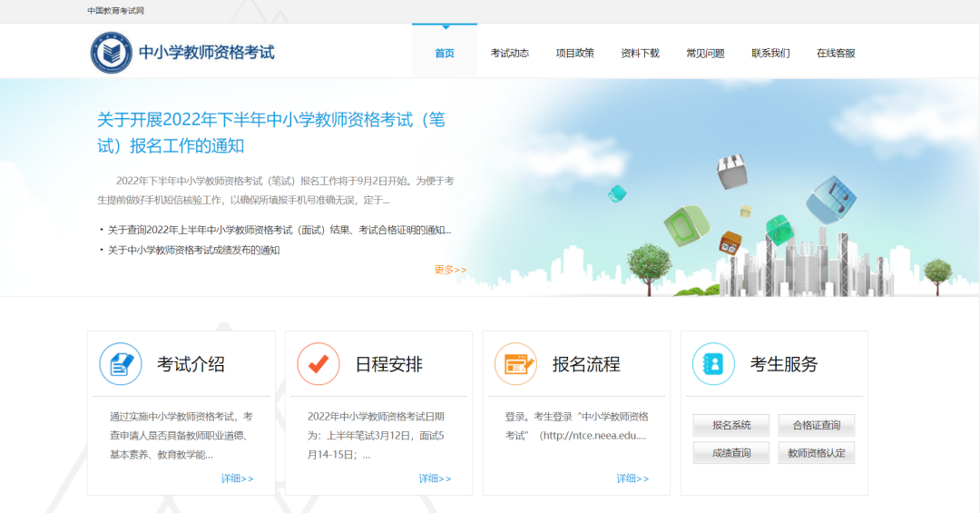Click the 日程安排 red checkmark icon
The width and height of the screenshot is (980, 513).
coord(318,364)
